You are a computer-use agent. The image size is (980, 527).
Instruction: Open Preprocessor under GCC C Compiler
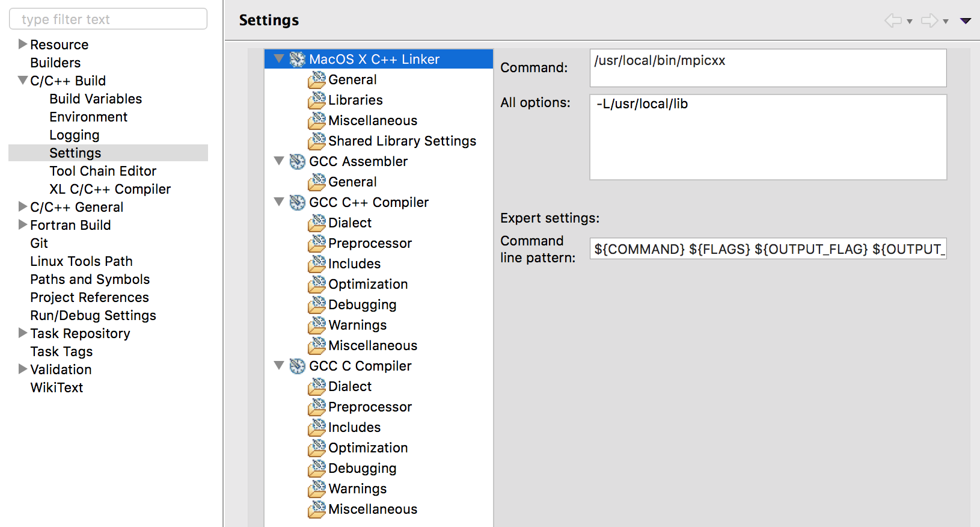click(370, 407)
